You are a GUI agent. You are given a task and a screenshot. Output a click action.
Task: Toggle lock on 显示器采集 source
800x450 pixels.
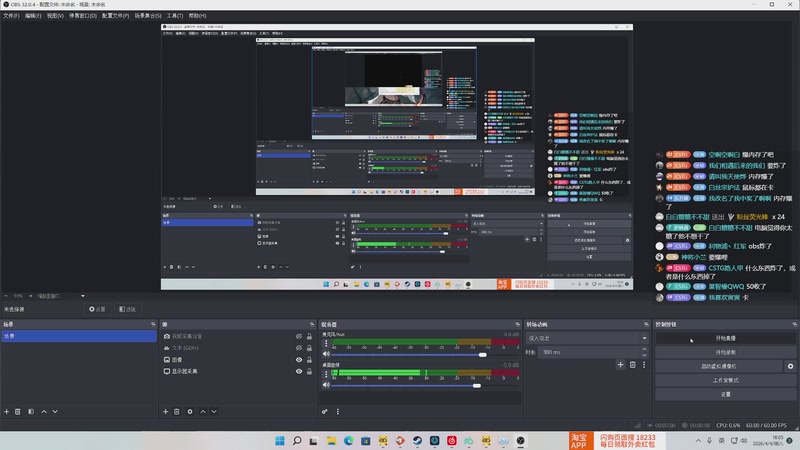309,371
